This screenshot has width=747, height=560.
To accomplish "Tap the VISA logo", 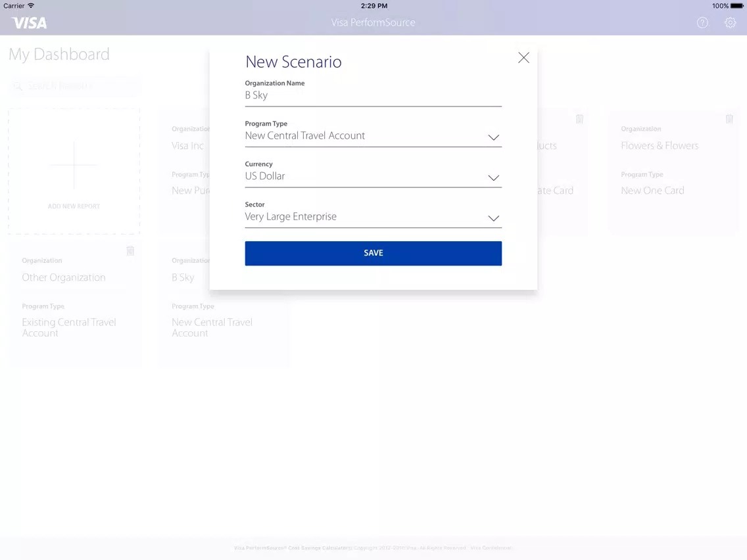I will point(30,23).
